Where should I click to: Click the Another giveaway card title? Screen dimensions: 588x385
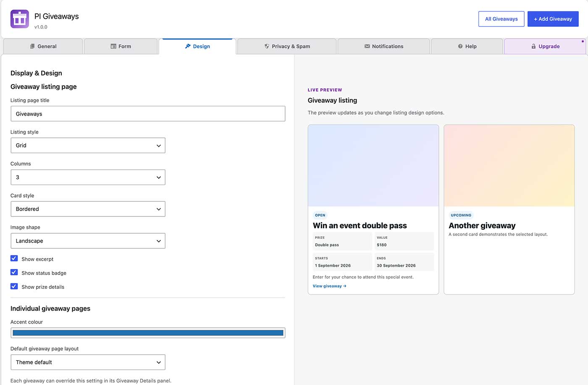coord(482,226)
